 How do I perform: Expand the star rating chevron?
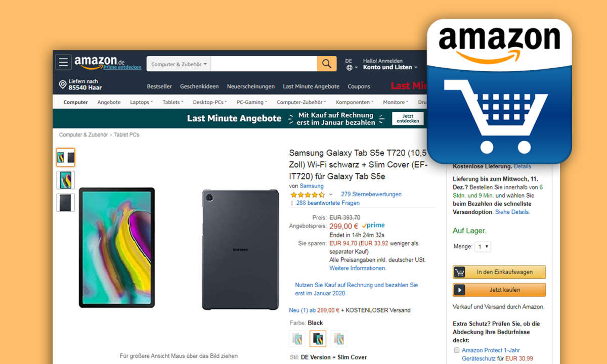[331, 195]
